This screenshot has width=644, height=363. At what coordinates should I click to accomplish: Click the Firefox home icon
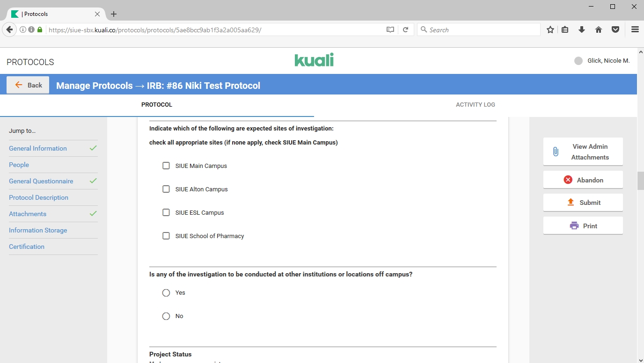pyautogui.click(x=599, y=29)
